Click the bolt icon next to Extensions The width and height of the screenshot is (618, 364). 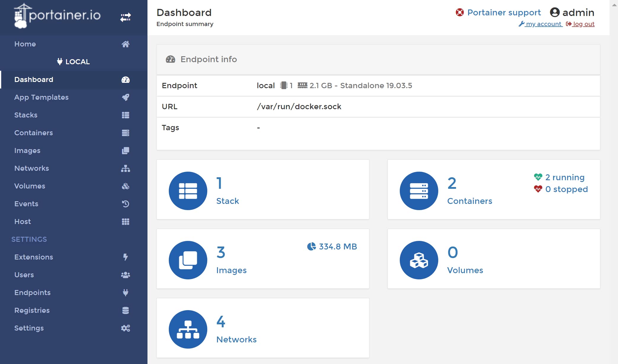[x=125, y=257]
